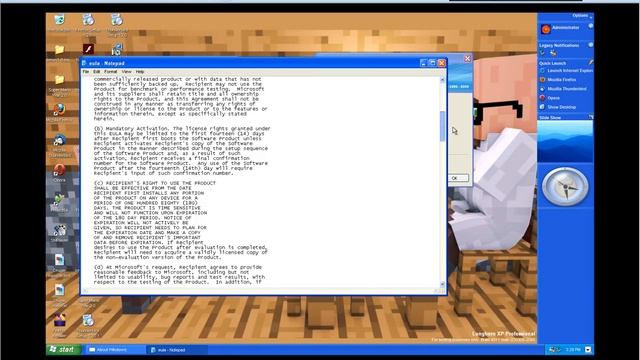Select the red Flash icon on the desktop
The width and height of the screenshot is (640, 360).
(x=88, y=49)
